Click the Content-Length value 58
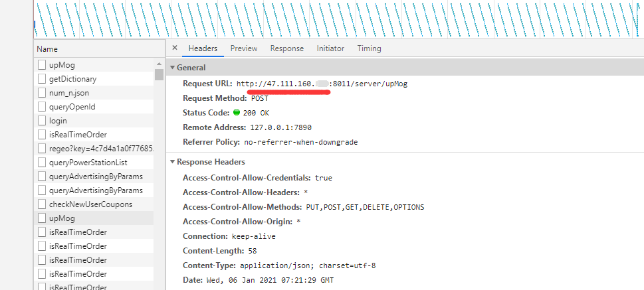Image resolution: width=644 pixels, height=290 pixels. pos(252,251)
